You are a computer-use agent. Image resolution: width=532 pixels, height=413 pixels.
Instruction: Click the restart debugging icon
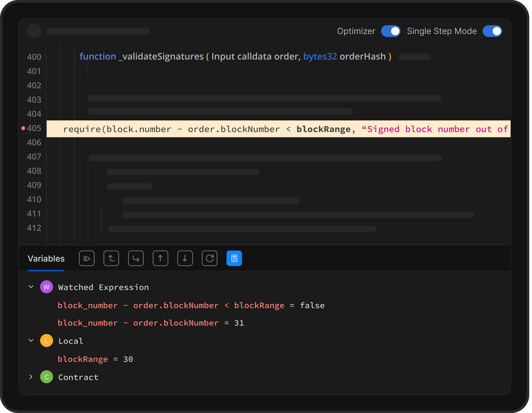pos(210,258)
